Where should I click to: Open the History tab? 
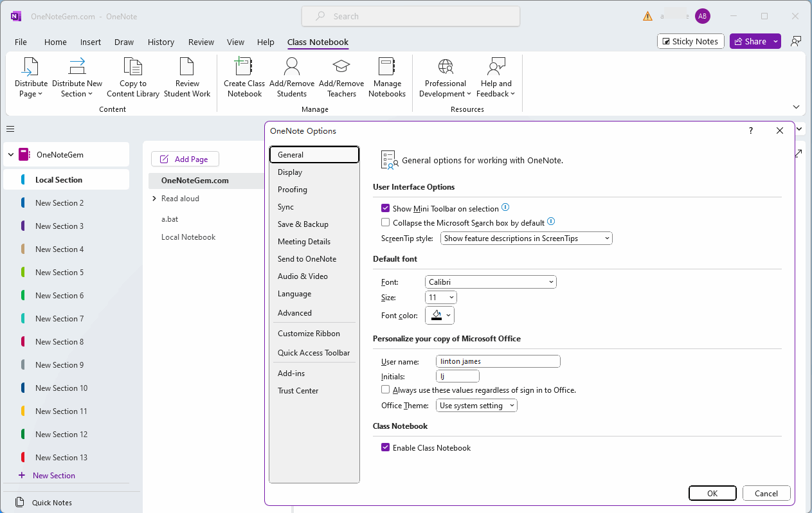tap(161, 42)
